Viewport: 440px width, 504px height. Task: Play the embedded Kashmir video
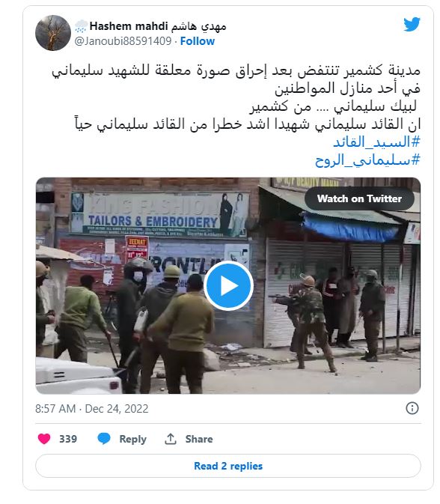228,285
